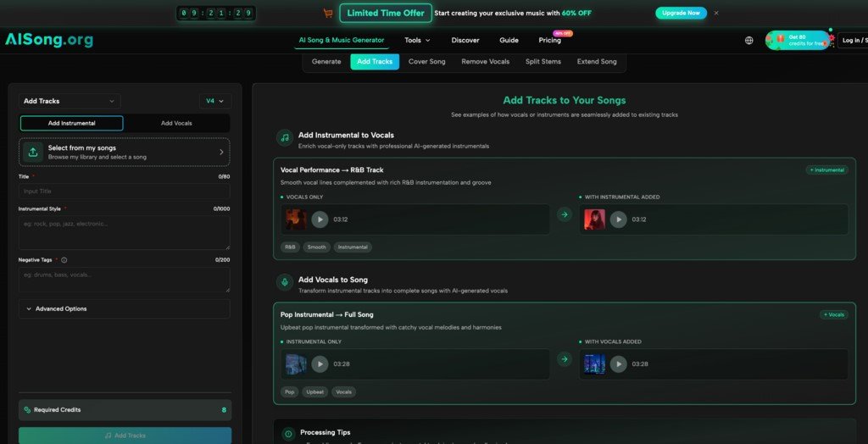This screenshot has height=444, width=868.
Task: Open the Split Stems tab
Action: coord(543,62)
